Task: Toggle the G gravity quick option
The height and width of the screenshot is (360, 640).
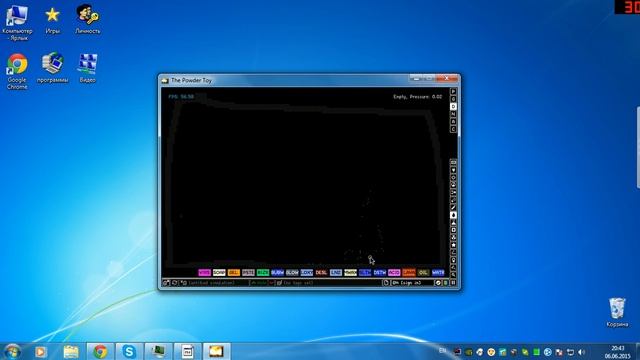Action: pyautogui.click(x=453, y=99)
